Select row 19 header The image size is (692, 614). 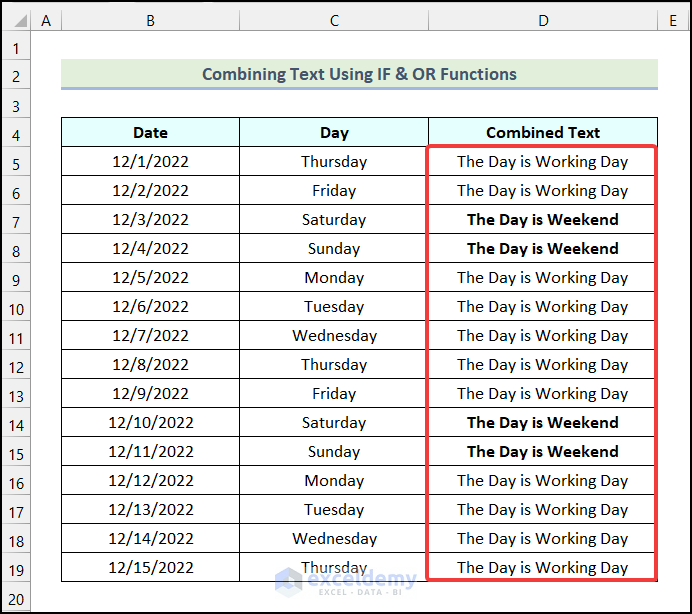point(17,568)
